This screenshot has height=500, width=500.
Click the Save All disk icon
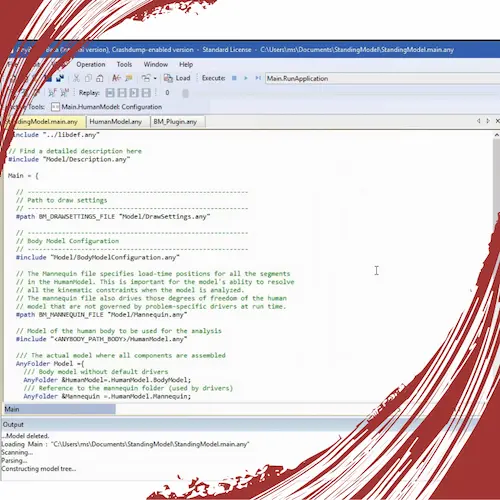click(x=60, y=78)
